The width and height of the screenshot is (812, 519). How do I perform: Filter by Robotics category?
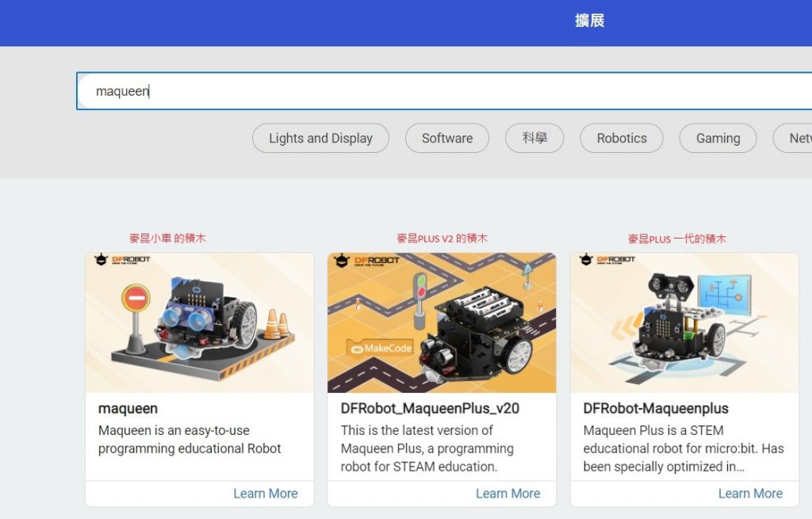622,138
